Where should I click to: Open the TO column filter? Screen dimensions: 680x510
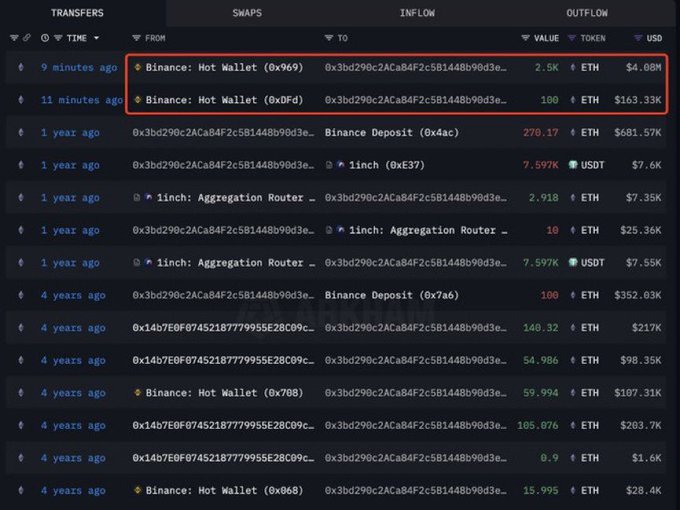pyautogui.click(x=329, y=38)
